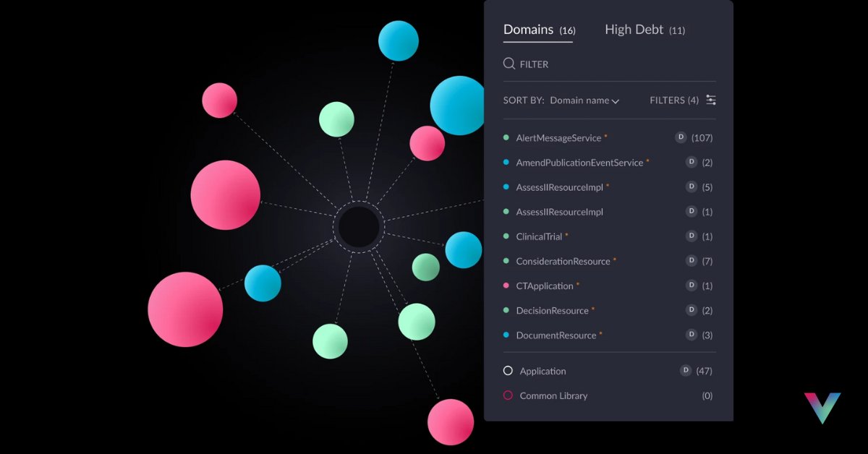868x454 pixels.
Task: Click inside the FILTER input field
Action: [550, 64]
